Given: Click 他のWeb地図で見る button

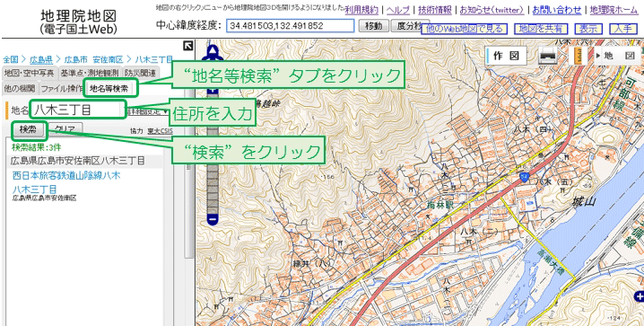Looking at the screenshot, I should 464,29.
